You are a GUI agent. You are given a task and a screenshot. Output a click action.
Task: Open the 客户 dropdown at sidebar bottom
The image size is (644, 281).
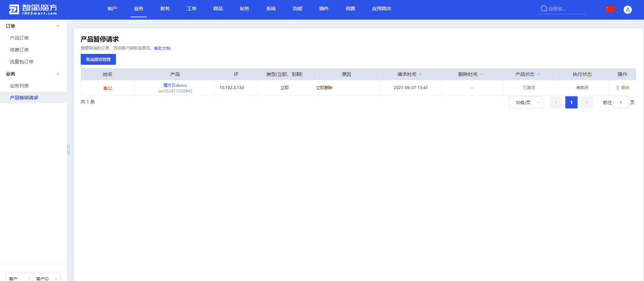pyautogui.click(x=19, y=278)
